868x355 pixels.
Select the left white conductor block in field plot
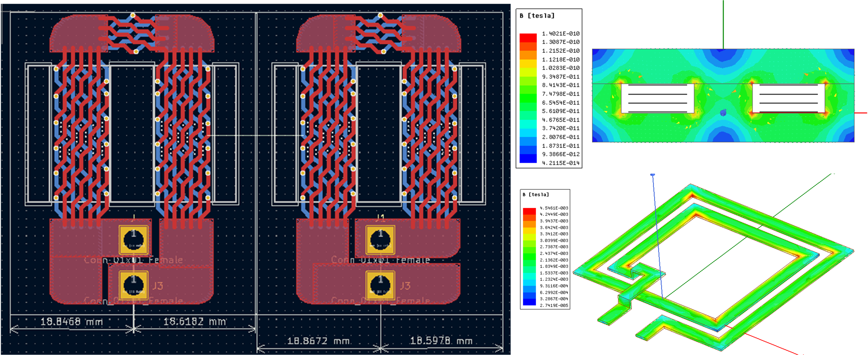point(657,98)
